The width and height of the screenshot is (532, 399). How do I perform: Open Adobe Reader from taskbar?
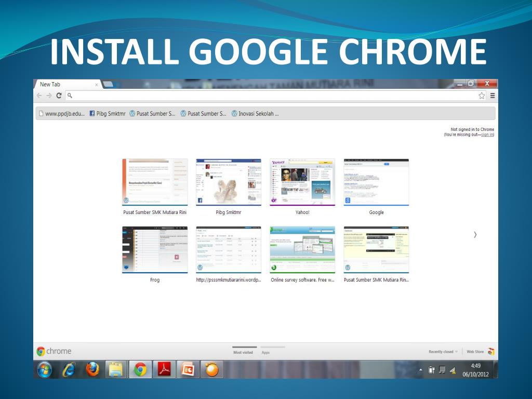pos(164,369)
